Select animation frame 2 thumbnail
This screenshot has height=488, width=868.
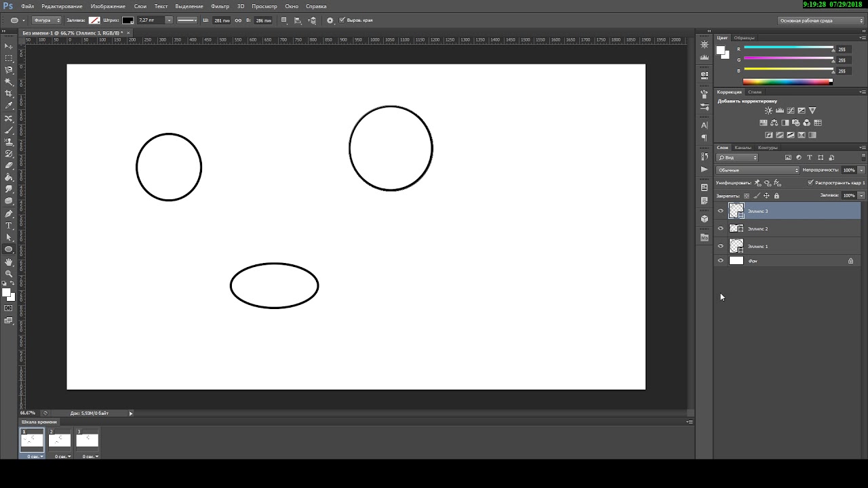pyautogui.click(x=60, y=441)
